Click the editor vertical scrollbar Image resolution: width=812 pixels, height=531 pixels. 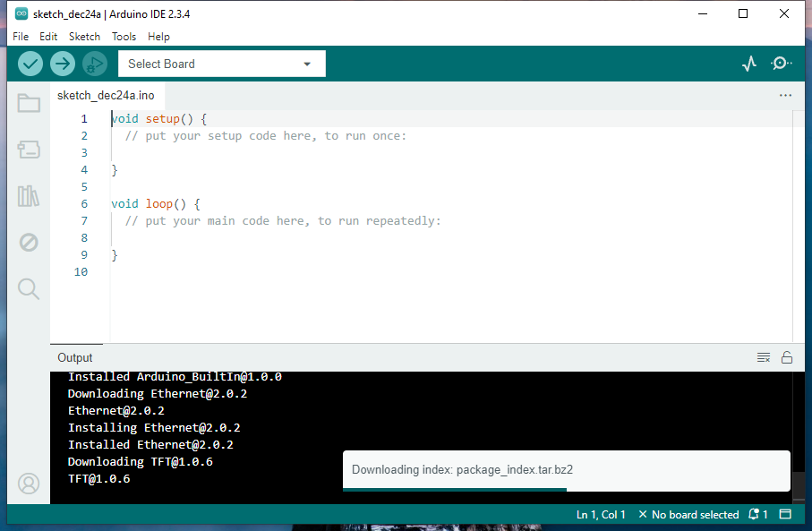point(798,226)
